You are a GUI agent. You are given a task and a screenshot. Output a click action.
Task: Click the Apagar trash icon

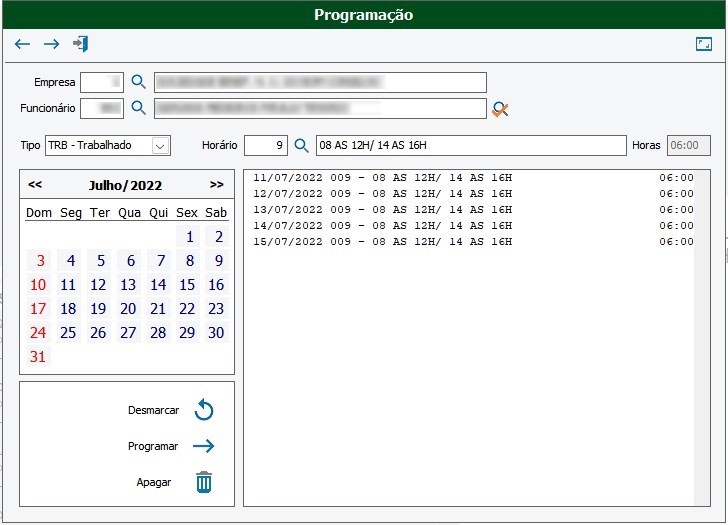pyautogui.click(x=204, y=482)
